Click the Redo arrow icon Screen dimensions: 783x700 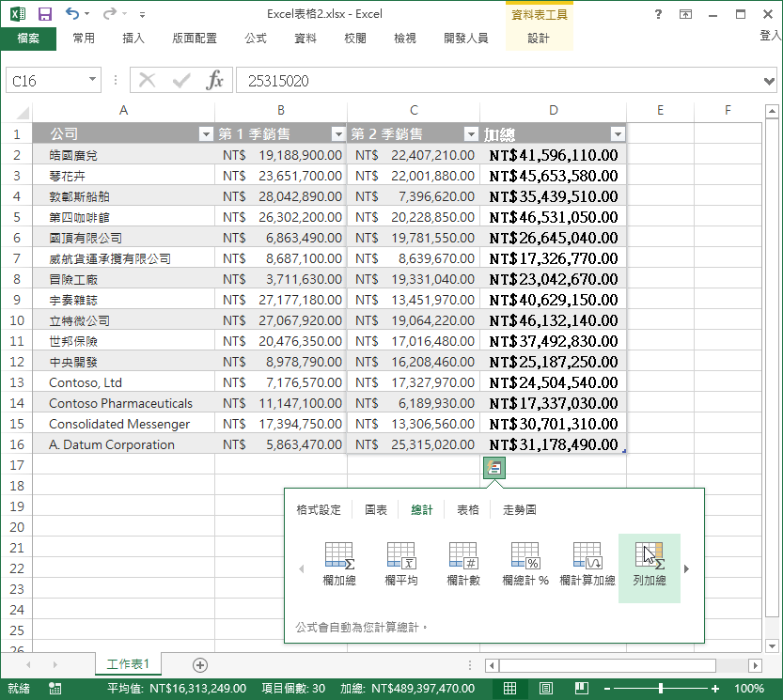coord(109,13)
